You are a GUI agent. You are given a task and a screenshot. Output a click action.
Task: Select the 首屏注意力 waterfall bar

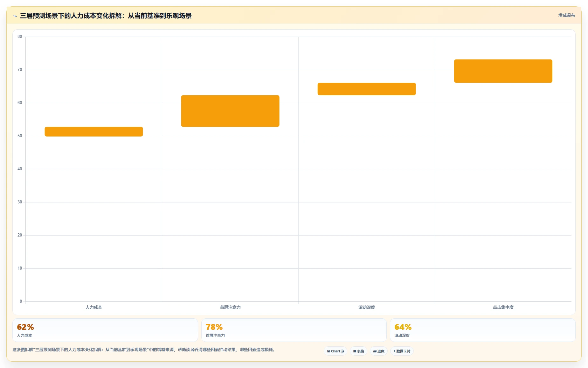tap(230, 111)
